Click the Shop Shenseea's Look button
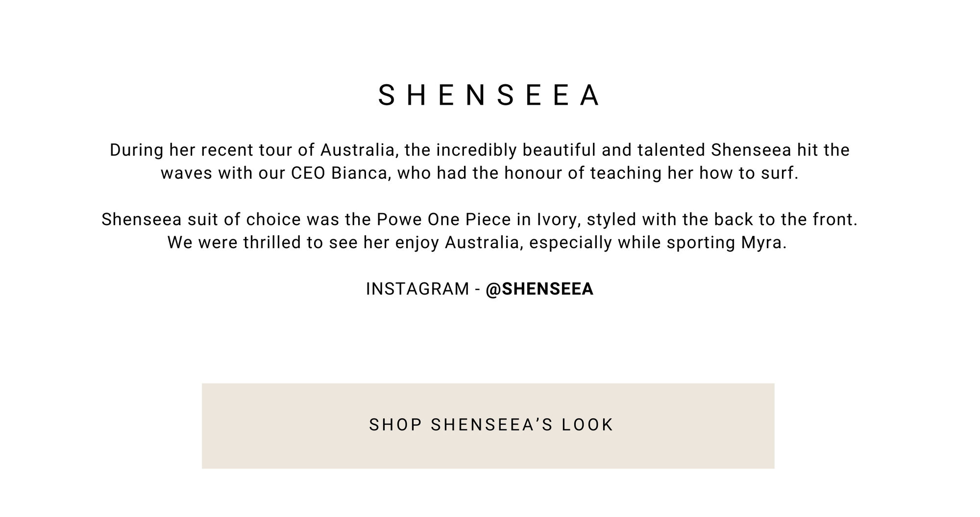Viewport: 980px width, 517px height. point(488,426)
